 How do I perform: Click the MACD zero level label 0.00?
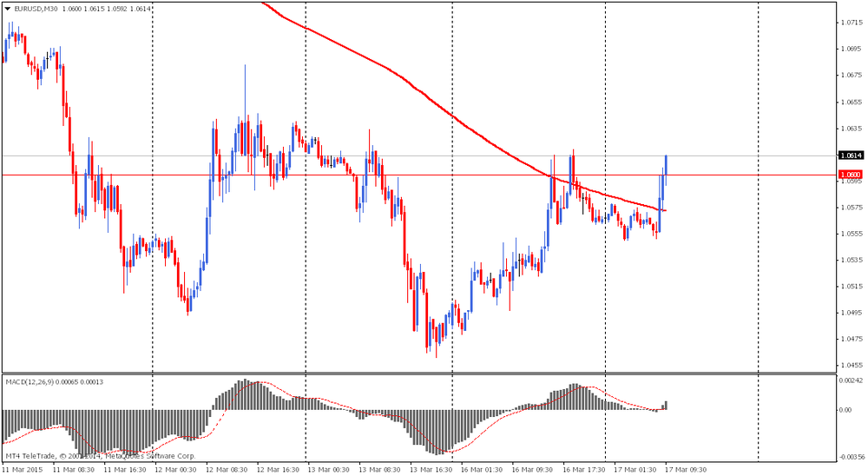tap(847, 410)
